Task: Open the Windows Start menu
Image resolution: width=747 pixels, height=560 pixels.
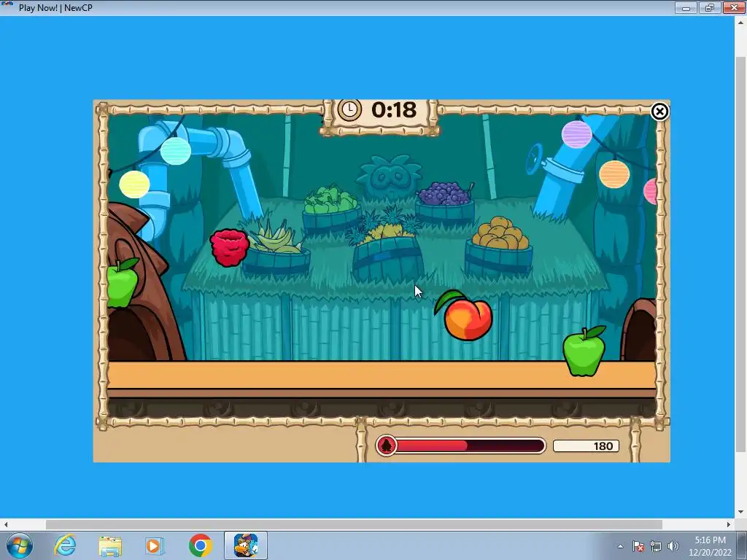Action: [19, 545]
